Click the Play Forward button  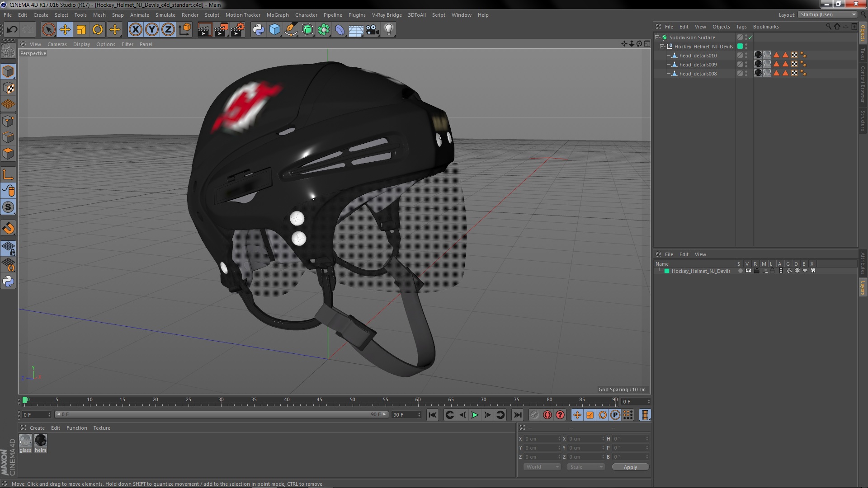pos(475,415)
